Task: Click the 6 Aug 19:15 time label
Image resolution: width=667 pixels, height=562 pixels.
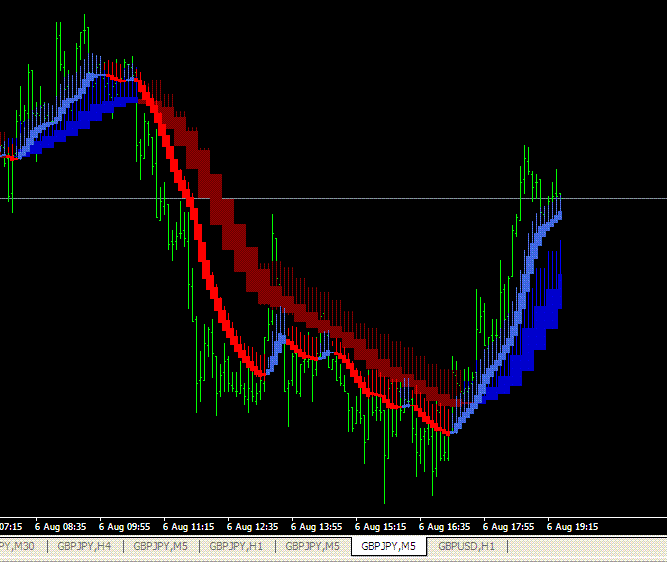Action: (x=573, y=527)
